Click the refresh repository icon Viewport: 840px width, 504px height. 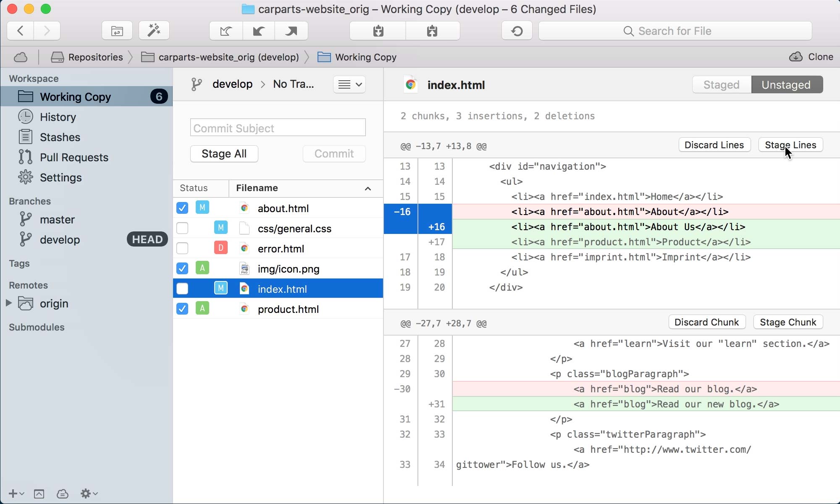(x=517, y=31)
